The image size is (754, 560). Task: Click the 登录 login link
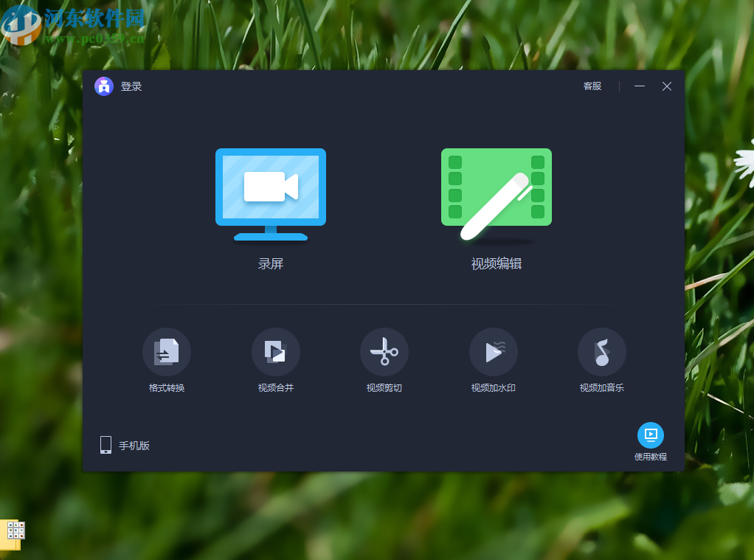tap(131, 86)
